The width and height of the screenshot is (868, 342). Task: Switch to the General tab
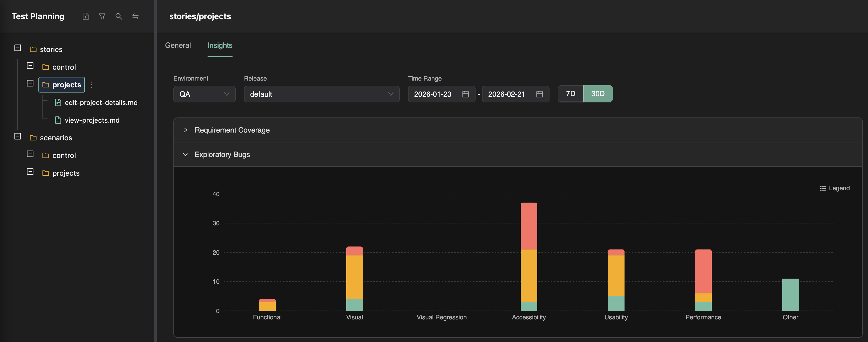coord(178,45)
